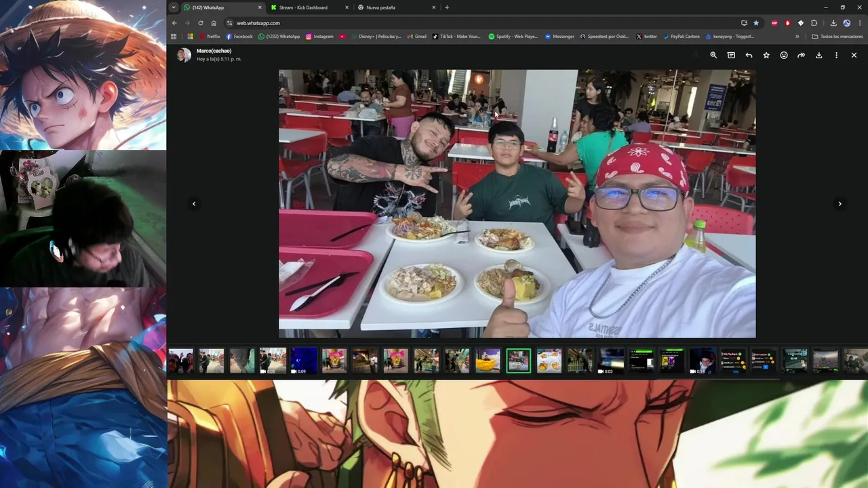Open the Chrome three-dot menu

point(859,23)
